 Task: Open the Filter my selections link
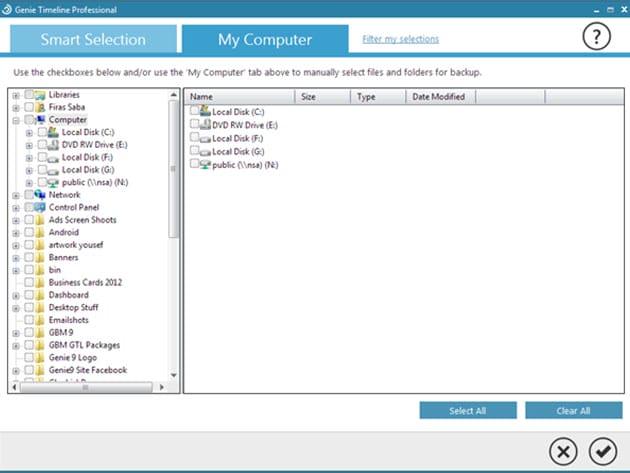(x=400, y=39)
